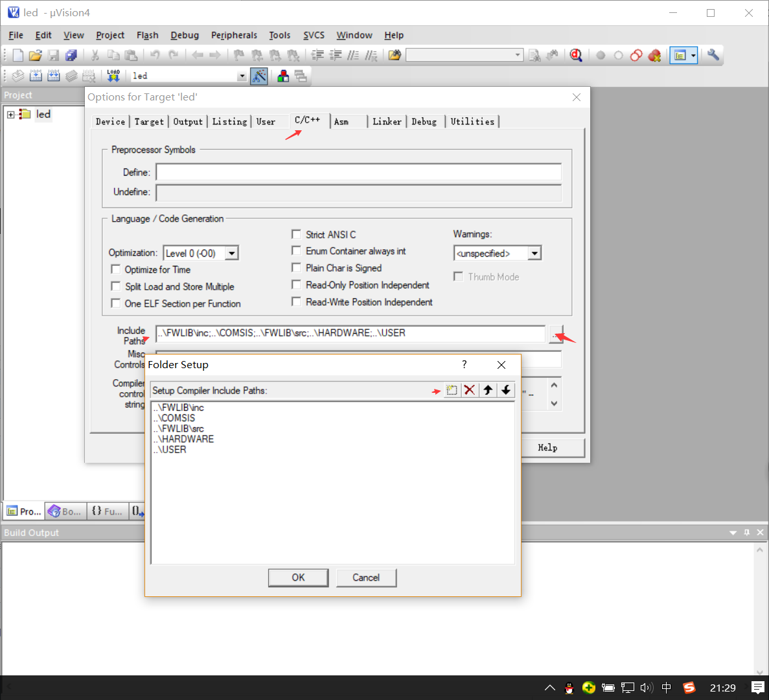
Task: Click the QQ penguin tray icon
Action: coord(569,688)
